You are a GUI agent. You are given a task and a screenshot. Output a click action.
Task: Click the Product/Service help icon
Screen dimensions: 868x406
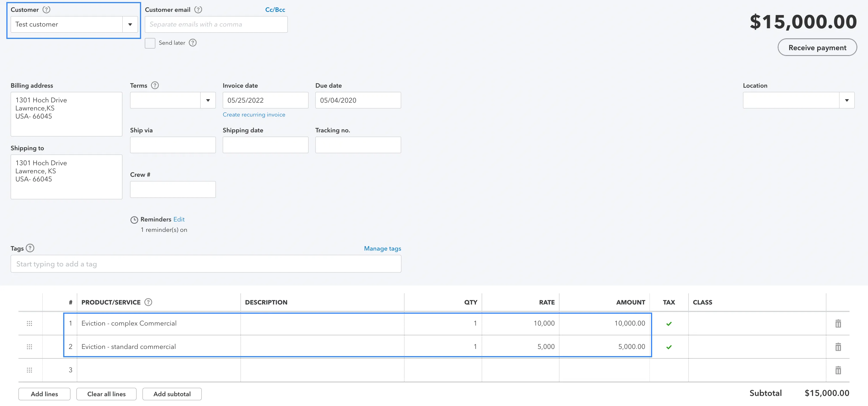click(x=148, y=302)
